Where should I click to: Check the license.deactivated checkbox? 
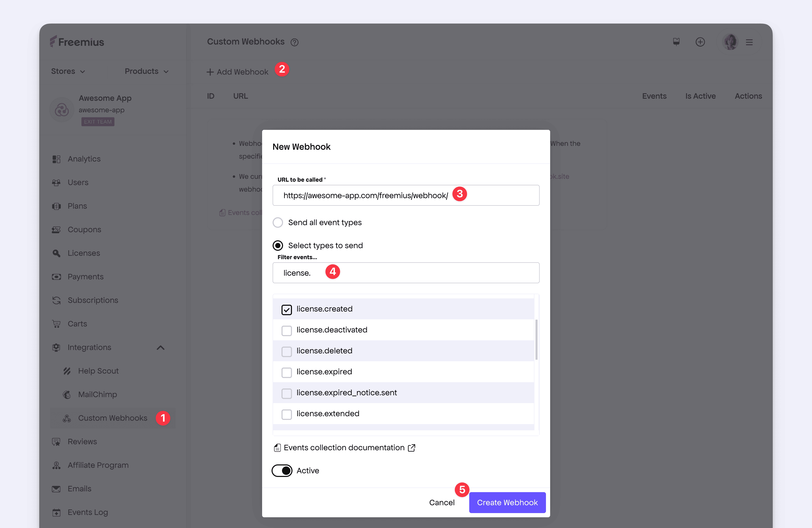pos(286,331)
